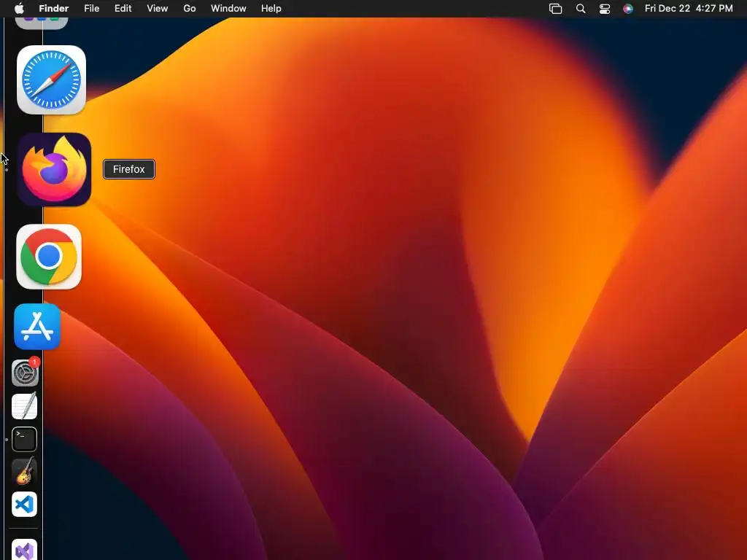Open the Edit menu

click(x=123, y=9)
